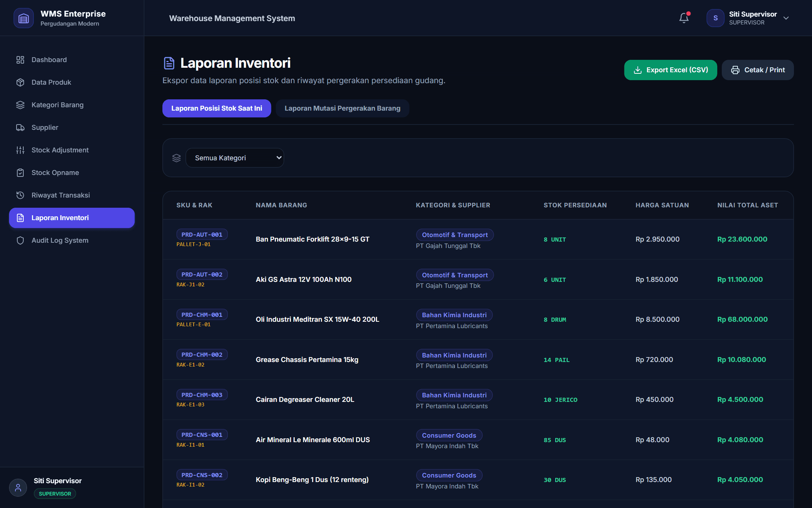Click Aki GS Astra 12V 100Ah N100
The image size is (812, 508).
pyautogui.click(x=304, y=280)
